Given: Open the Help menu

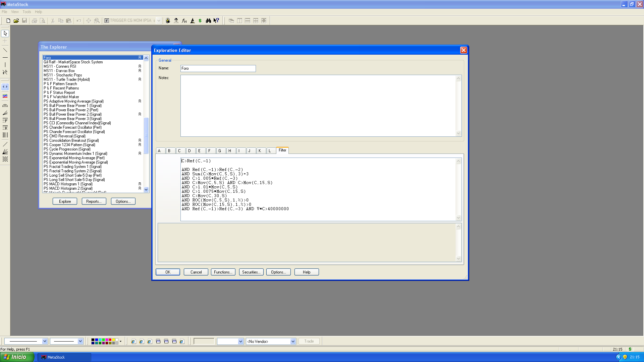Looking at the screenshot, I should tap(39, 12).
